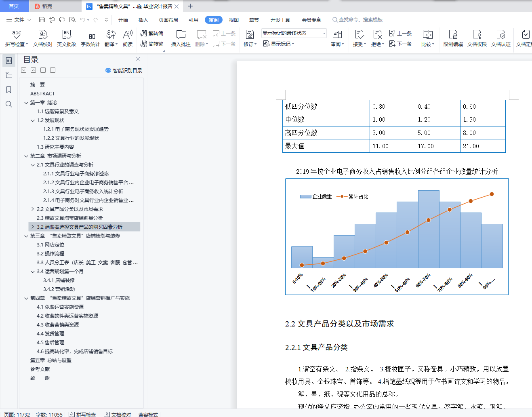Click the 拒绝 reject changes button
The width and height of the screenshot is (532, 417).
pos(377,38)
